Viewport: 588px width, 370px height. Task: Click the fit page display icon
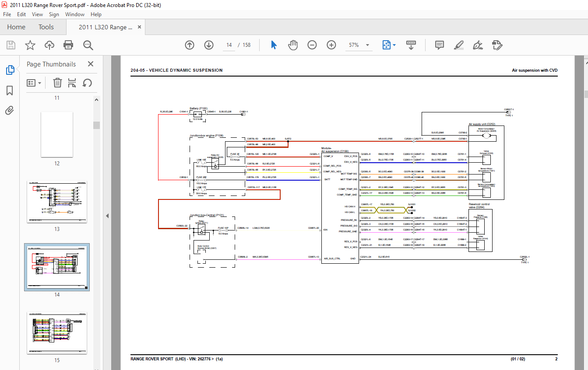[386, 45]
